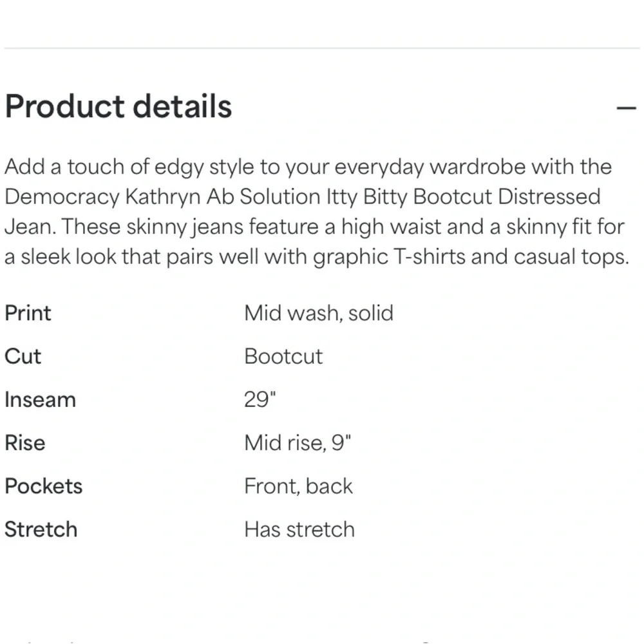Select the 'Mid rise, 9"' value

click(298, 442)
